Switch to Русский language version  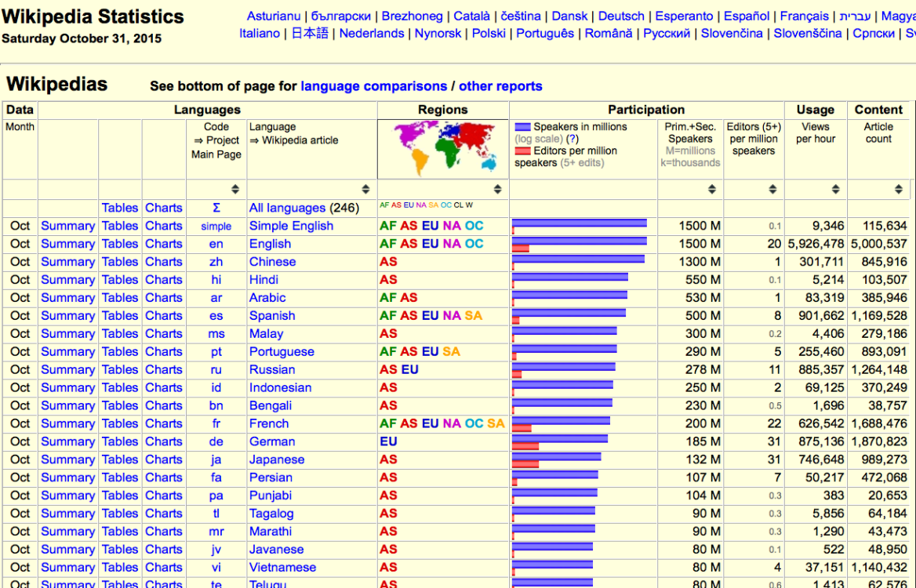point(667,33)
